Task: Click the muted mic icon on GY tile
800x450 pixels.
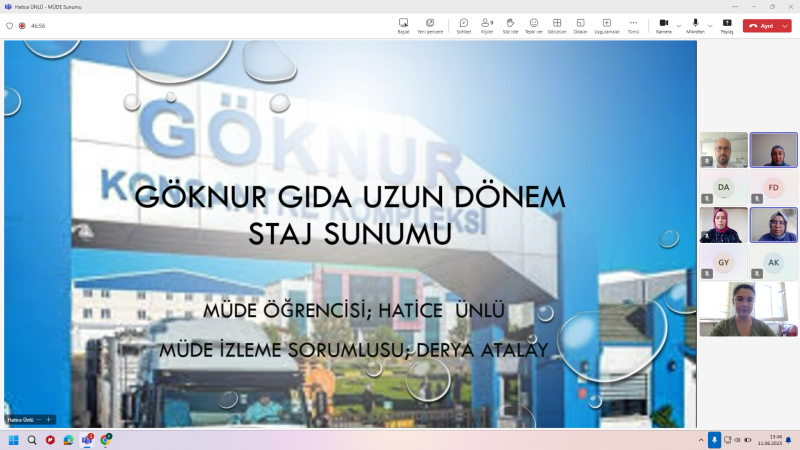Action: click(x=707, y=273)
